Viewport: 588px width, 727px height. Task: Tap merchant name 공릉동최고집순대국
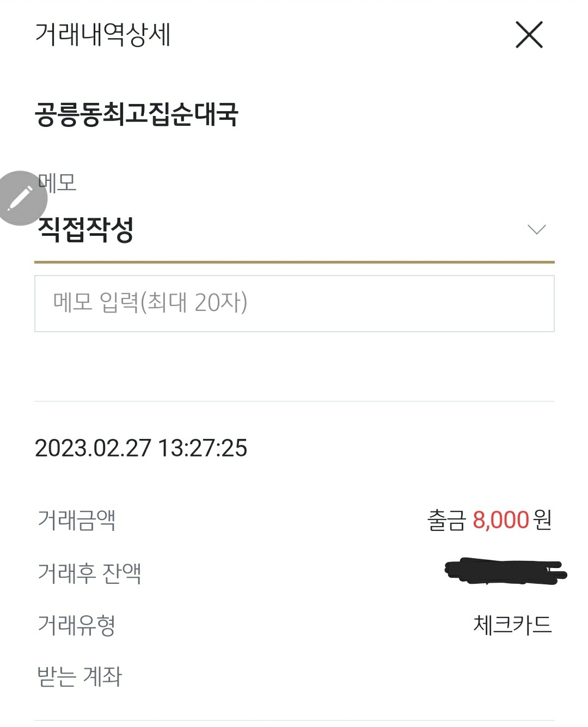click(136, 114)
